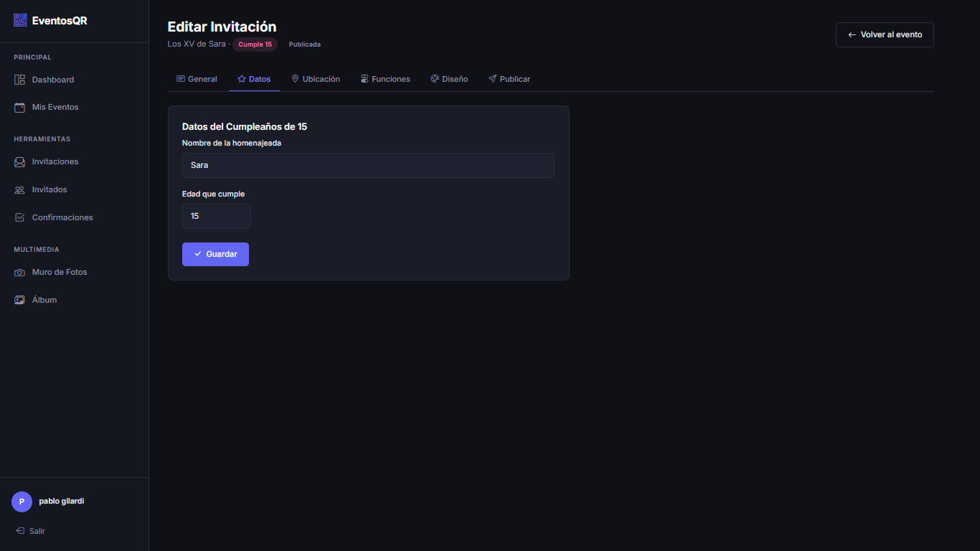Open the Invitaciones envelope item
980x551 pixels.
(x=55, y=161)
